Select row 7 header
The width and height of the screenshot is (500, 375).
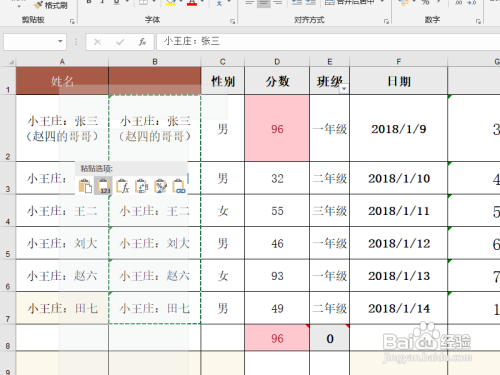coord(8,308)
